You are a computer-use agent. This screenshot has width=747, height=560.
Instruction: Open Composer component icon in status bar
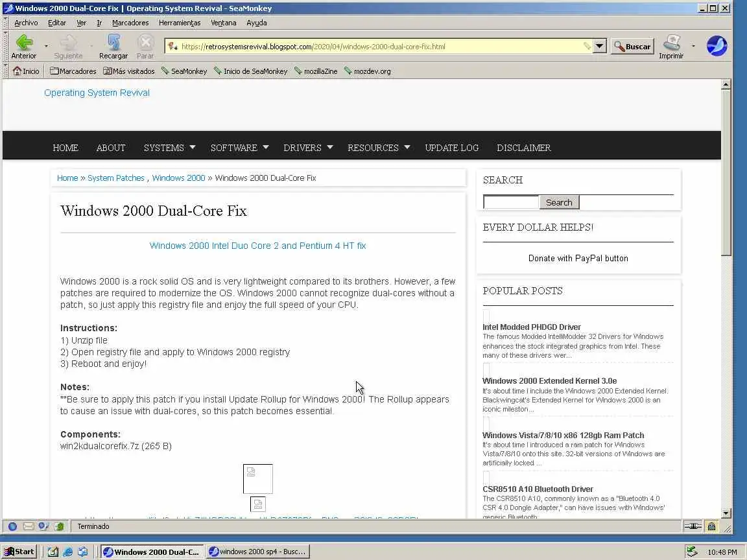point(44,526)
